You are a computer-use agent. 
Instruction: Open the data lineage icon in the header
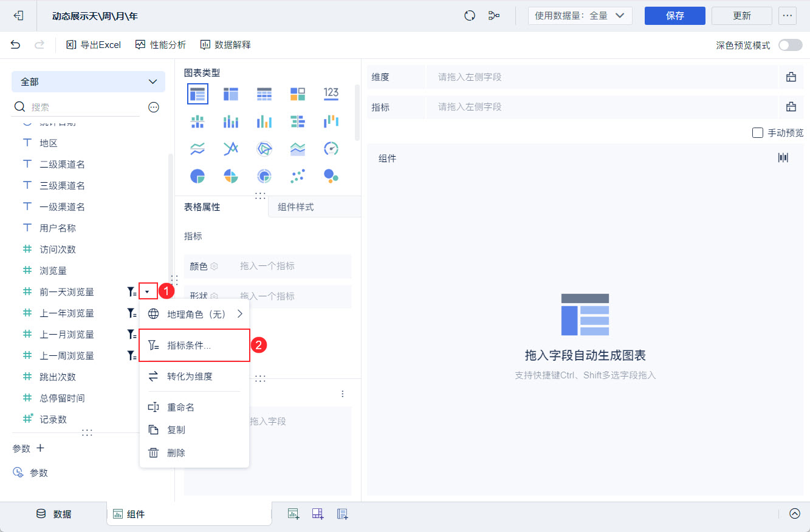[494, 16]
